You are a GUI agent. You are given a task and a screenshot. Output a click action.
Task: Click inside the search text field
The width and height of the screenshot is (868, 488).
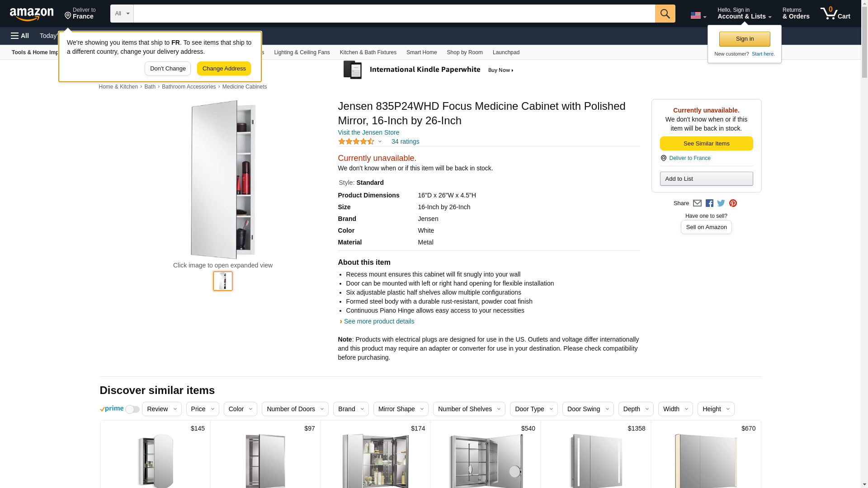[x=394, y=14]
